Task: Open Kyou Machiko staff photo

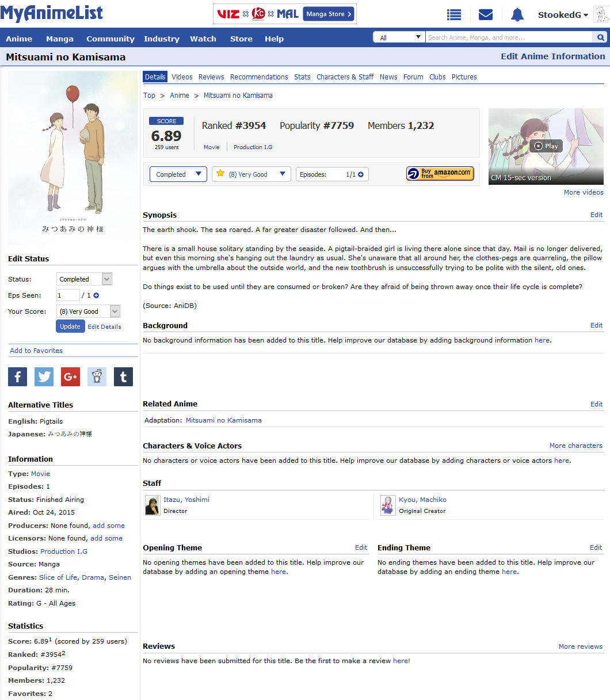Action: (x=388, y=505)
